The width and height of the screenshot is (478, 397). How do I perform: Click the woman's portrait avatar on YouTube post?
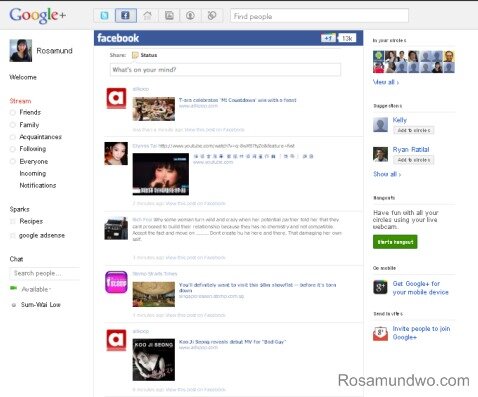tap(116, 153)
